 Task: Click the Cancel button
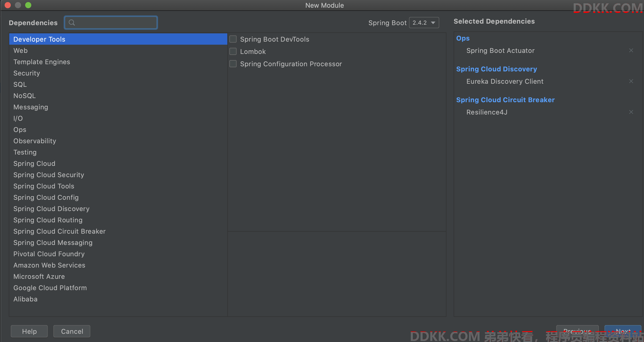tap(72, 331)
